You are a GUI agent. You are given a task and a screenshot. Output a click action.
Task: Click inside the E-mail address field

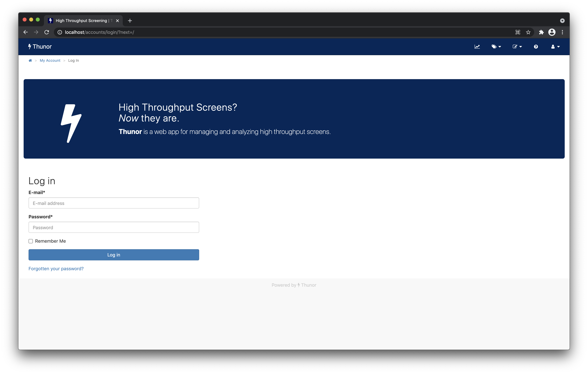click(x=114, y=203)
